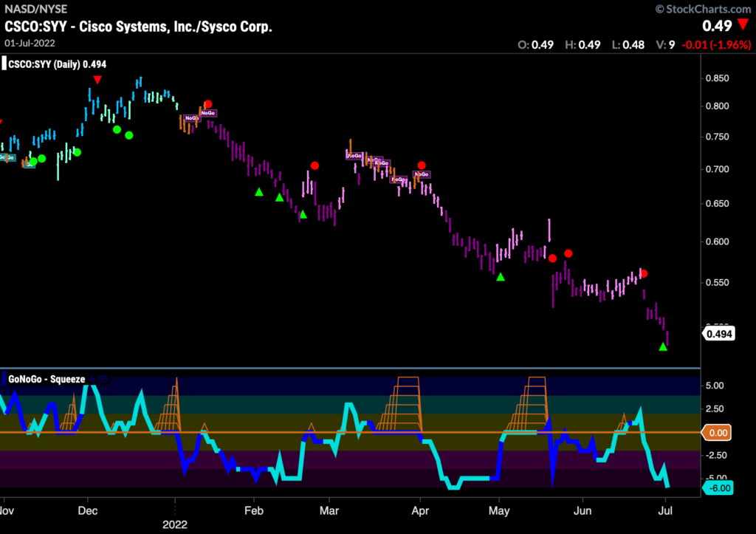The width and height of the screenshot is (756, 534).
Task: Click the positive 2.50 oscillator axis label
Action: click(x=715, y=408)
